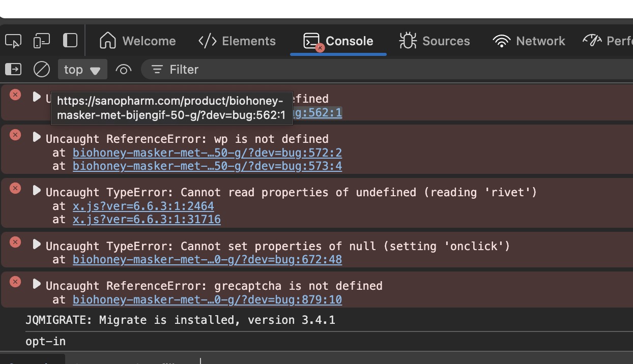Open the Network tab
Viewport: 633px width, 364px height.
[x=529, y=41]
